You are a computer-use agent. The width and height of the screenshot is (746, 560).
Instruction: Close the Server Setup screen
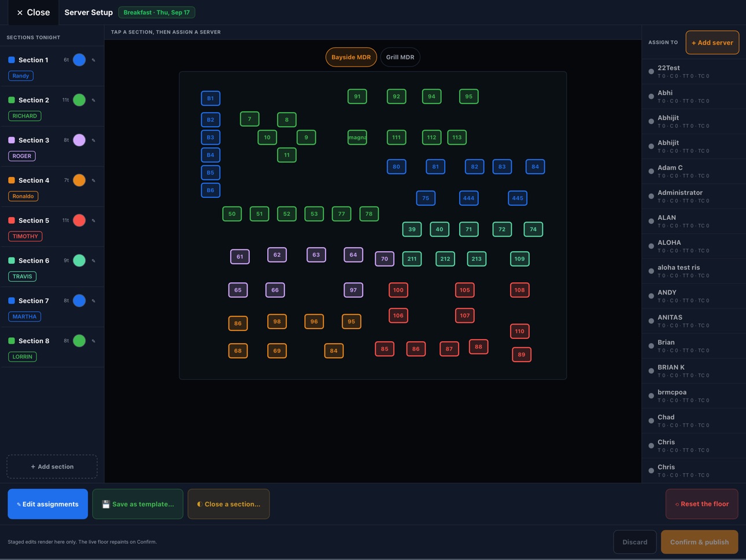34,12
